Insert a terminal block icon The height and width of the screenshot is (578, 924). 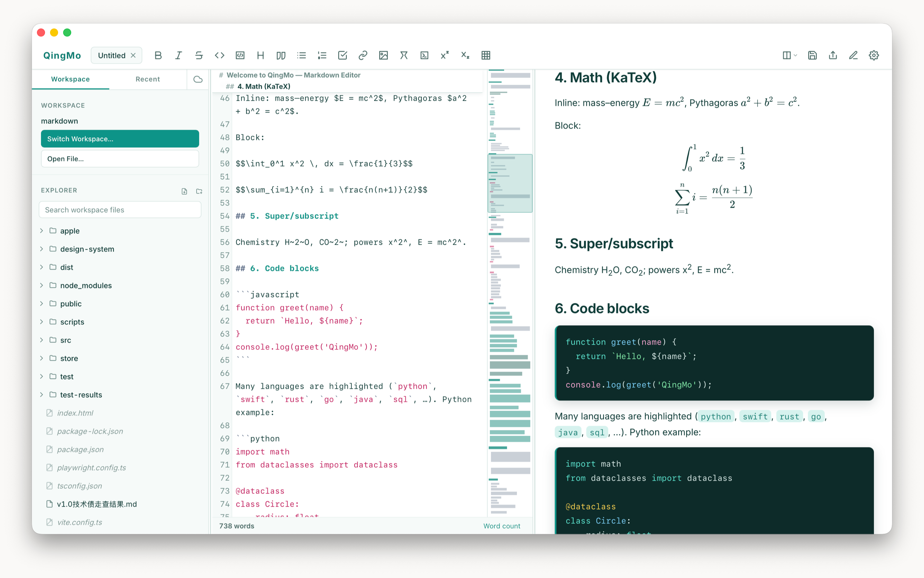click(424, 56)
